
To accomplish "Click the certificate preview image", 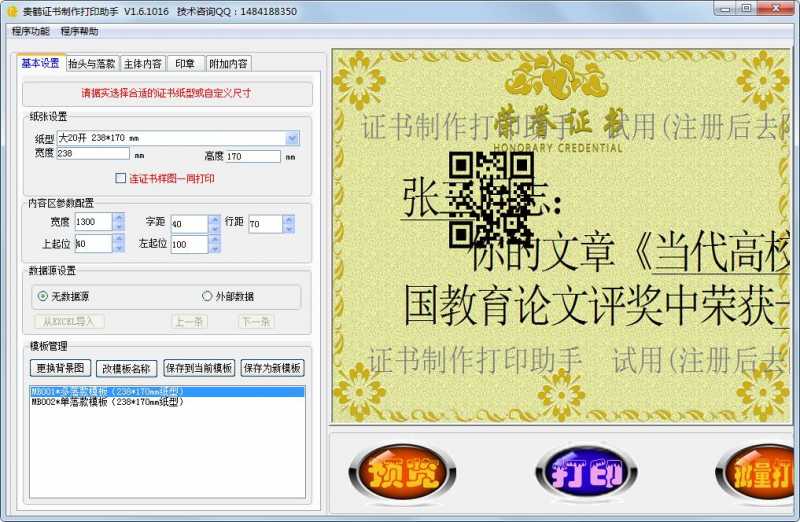I will [x=562, y=236].
